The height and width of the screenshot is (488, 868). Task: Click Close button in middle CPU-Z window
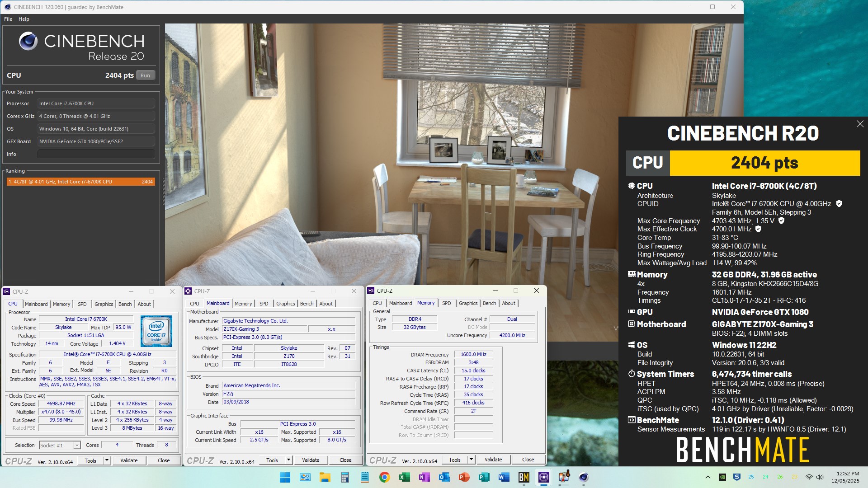(345, 460)
